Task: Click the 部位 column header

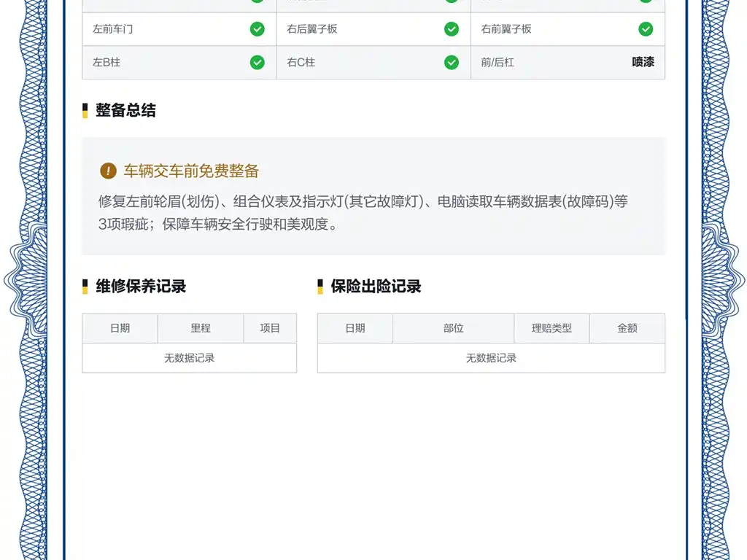Action: pyautogui.click(x=454, y=328)
